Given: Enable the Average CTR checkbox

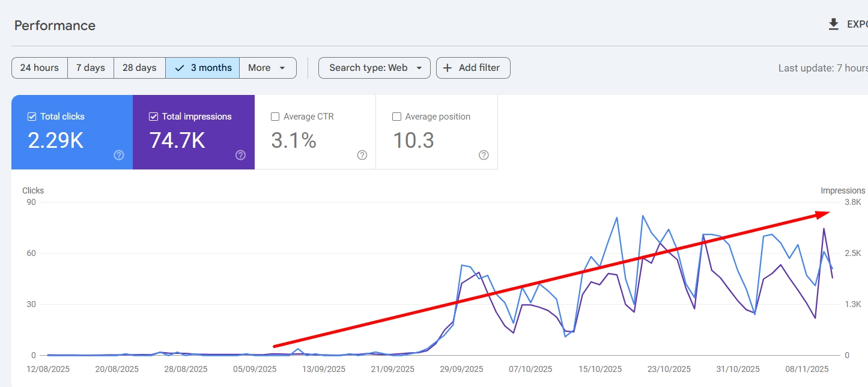Looking at the screenshot, I should (275, 117).
